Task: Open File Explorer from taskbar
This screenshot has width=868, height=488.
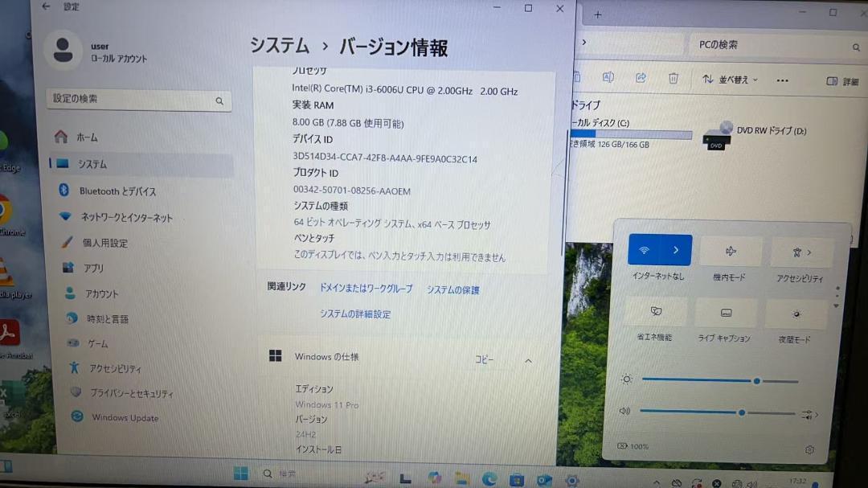Action: click(462, 478)
